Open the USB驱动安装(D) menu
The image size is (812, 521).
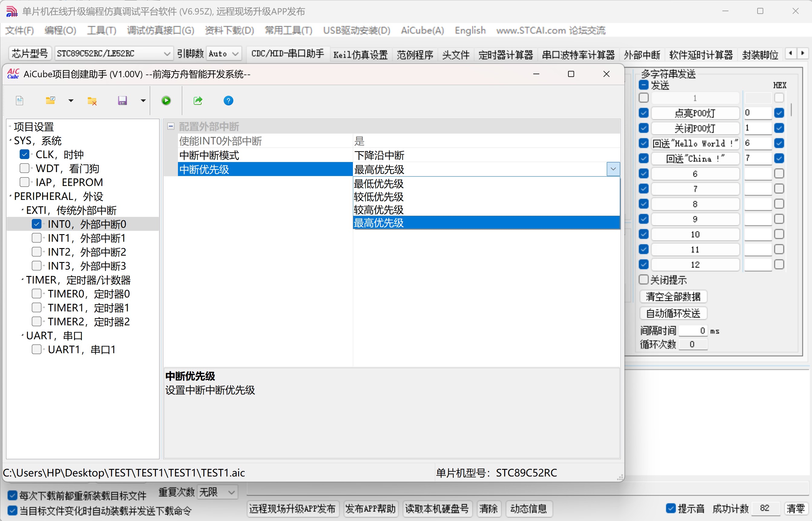[x=357, y=31]
